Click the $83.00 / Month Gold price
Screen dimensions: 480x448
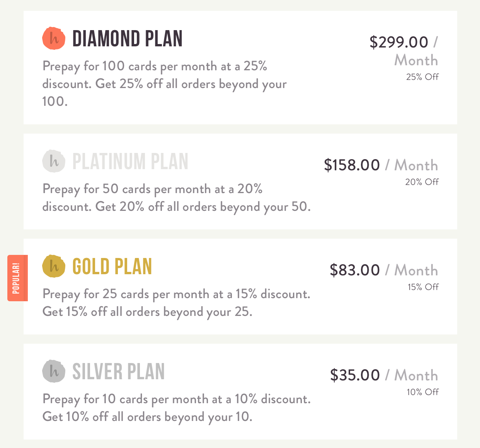384,270
